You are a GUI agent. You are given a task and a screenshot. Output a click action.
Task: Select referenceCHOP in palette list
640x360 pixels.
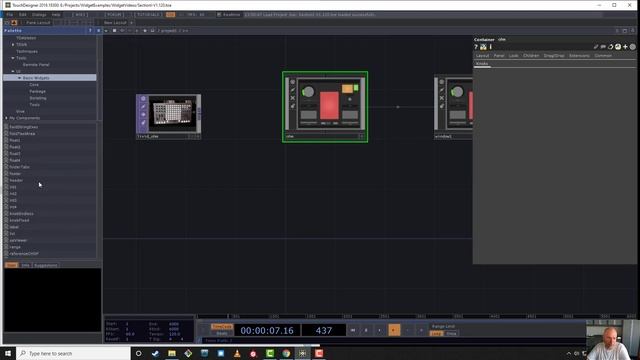[x=24, y=253]
